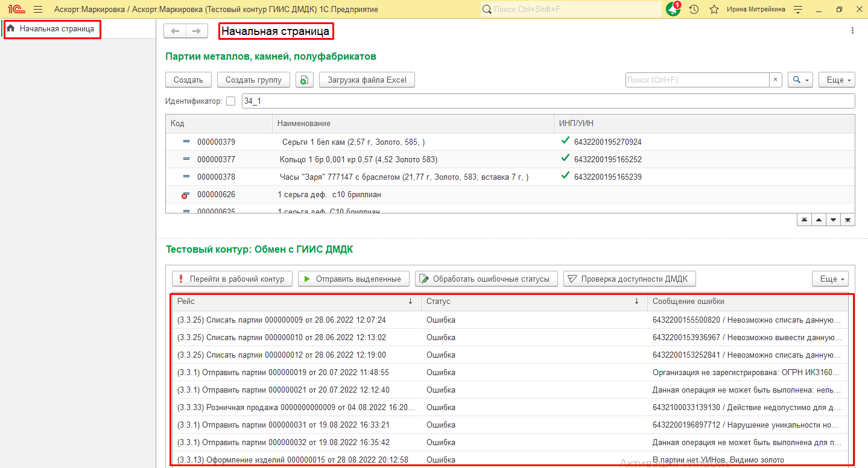Click the Сообщение ошибки column header
Viewport: 868px width, 468px height.
(x=747, y=301)
